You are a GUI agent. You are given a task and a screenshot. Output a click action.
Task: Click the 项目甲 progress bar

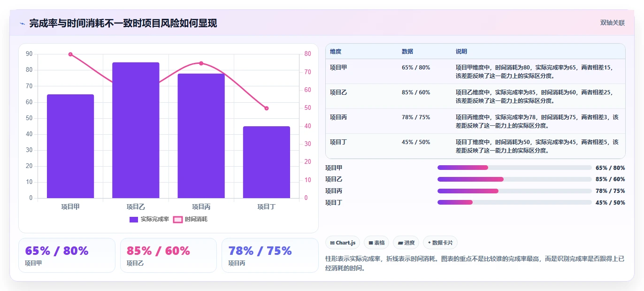click(514, 168)
